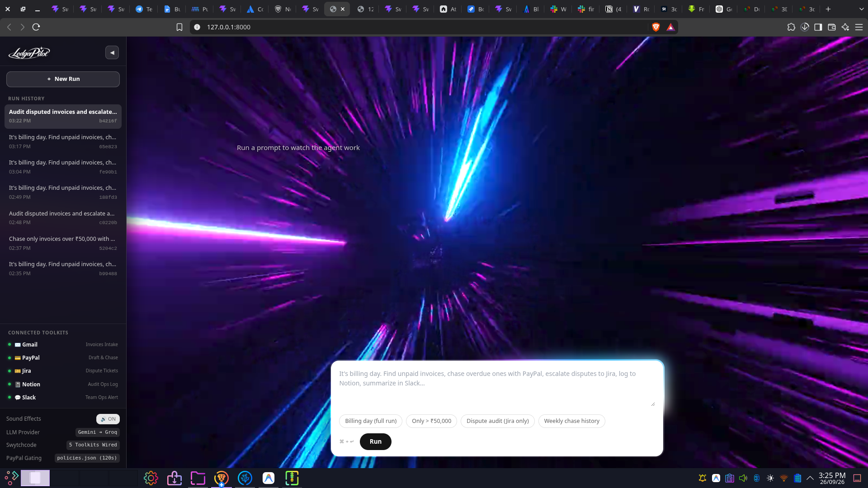Click the '5 Toolkits Wired' badge

93,445
